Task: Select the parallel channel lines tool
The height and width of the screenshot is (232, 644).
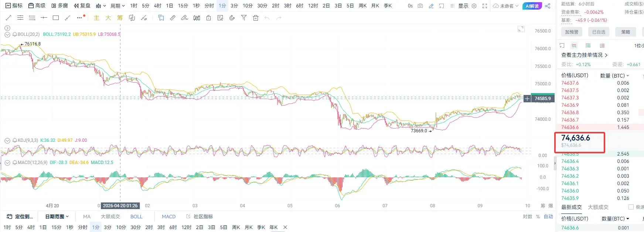Action: coord(20,18)
